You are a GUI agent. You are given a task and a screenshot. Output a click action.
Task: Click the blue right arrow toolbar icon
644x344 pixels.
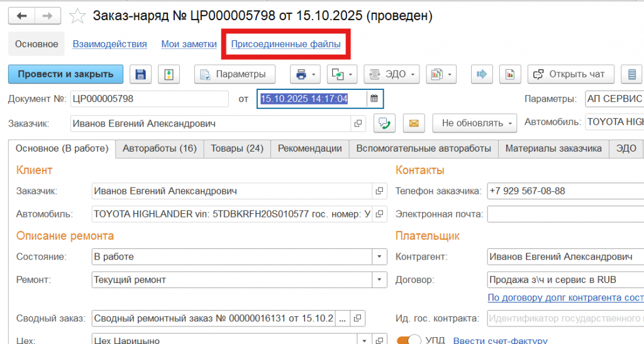click(x=482, y=74)
